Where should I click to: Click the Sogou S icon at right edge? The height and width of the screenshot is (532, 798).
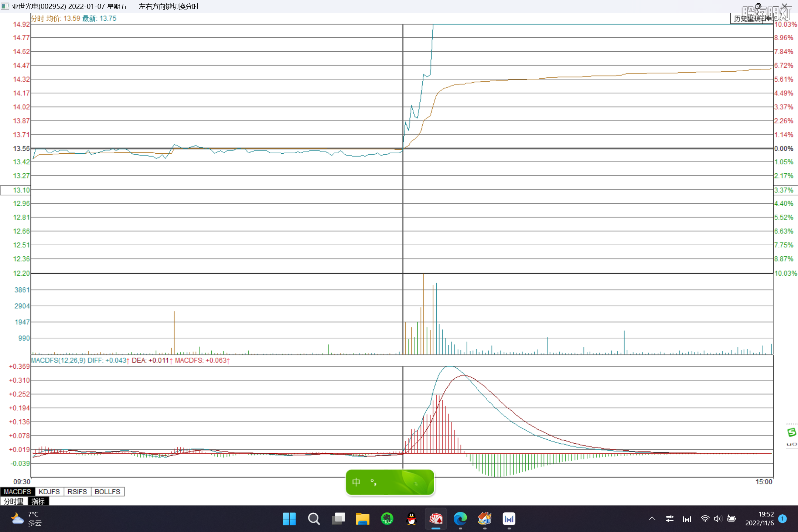pyautogui.click(x=791, y=432)
